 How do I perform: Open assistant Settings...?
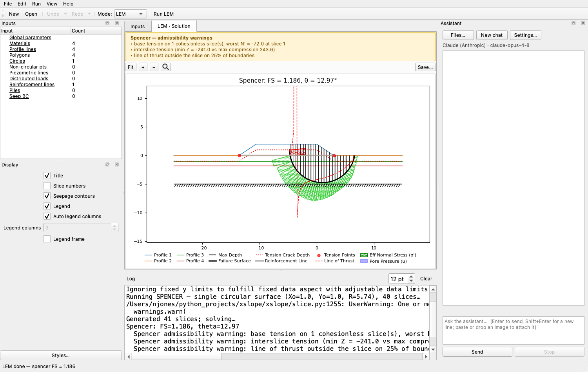point(525,35)
